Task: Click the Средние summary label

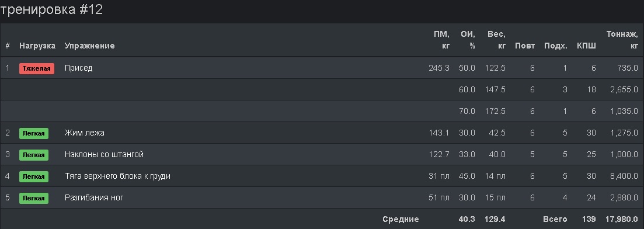Action: (x=401, y=219)
